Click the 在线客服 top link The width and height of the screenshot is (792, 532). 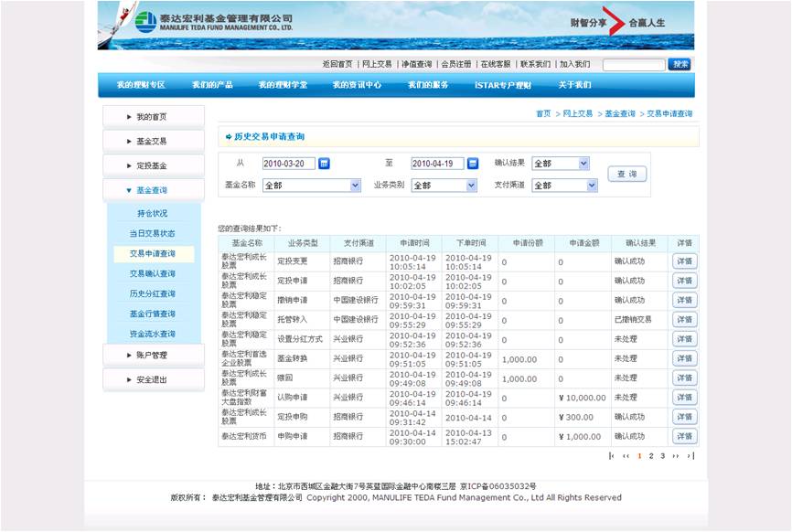point(496,64)
